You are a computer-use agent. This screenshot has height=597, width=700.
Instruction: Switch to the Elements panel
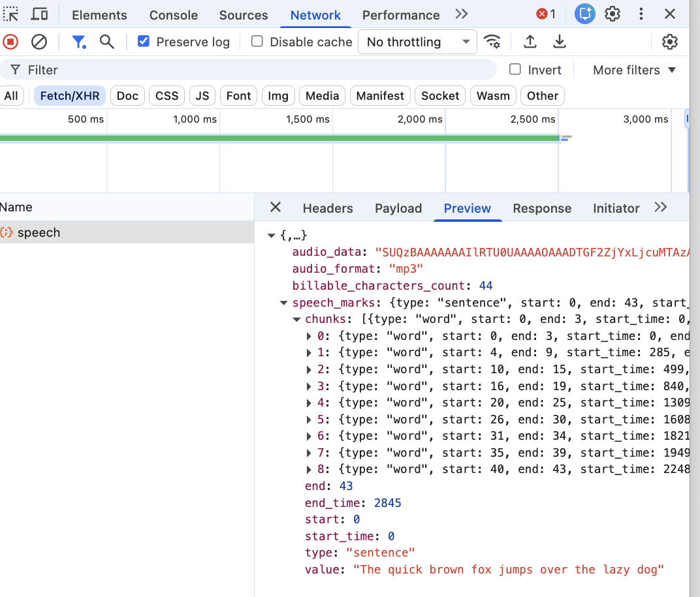coord(99,15)
